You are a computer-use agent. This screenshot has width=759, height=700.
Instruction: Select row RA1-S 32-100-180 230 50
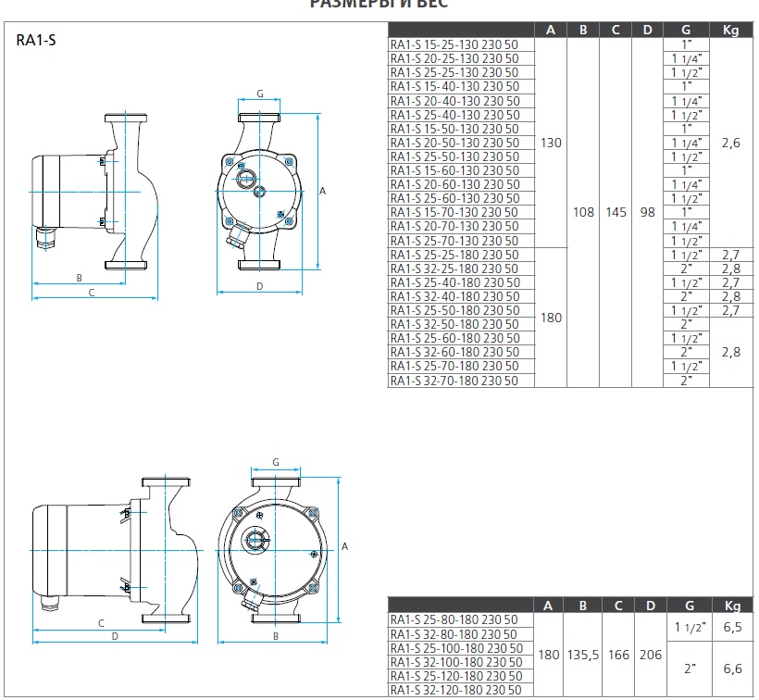point(461,662)
